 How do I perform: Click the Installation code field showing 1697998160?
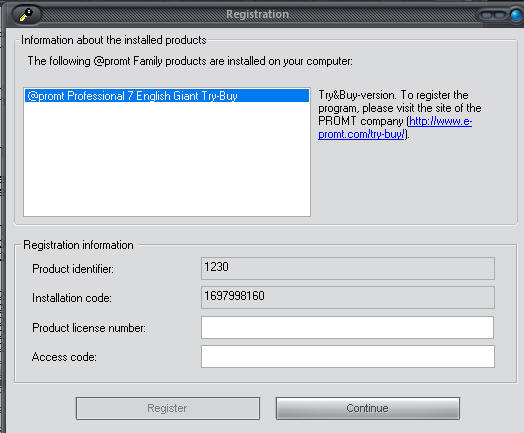[x=348, y=297]
